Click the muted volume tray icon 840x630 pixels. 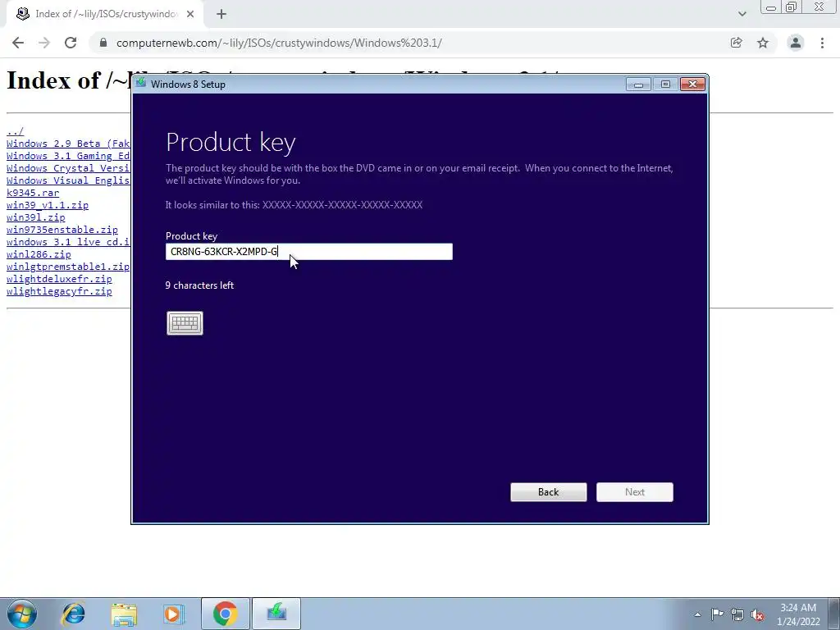[x=757, y=614]
